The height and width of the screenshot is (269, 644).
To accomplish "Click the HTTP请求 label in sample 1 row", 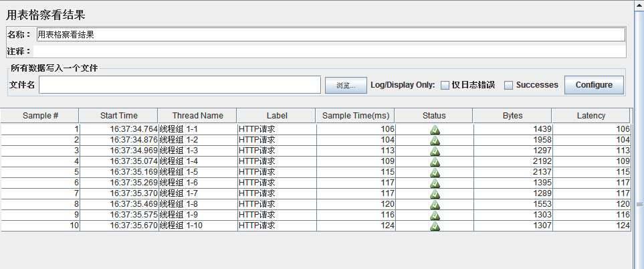I will point(257,129).
